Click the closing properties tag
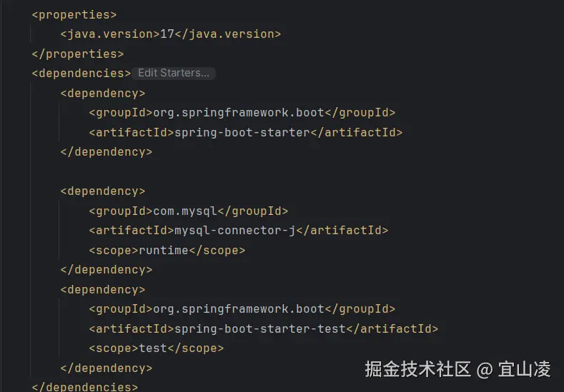Screen dimensions: 564x392 coord(77,54)
